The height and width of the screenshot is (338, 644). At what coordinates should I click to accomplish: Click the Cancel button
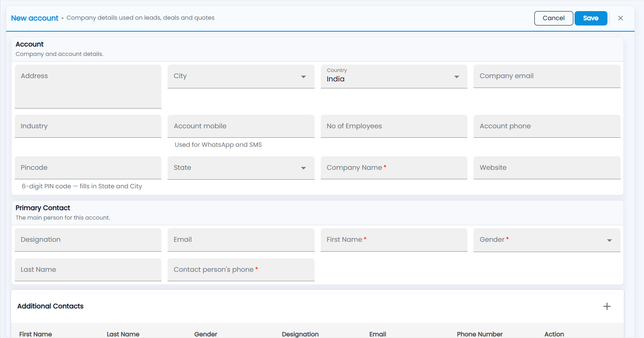pos(554,18)
